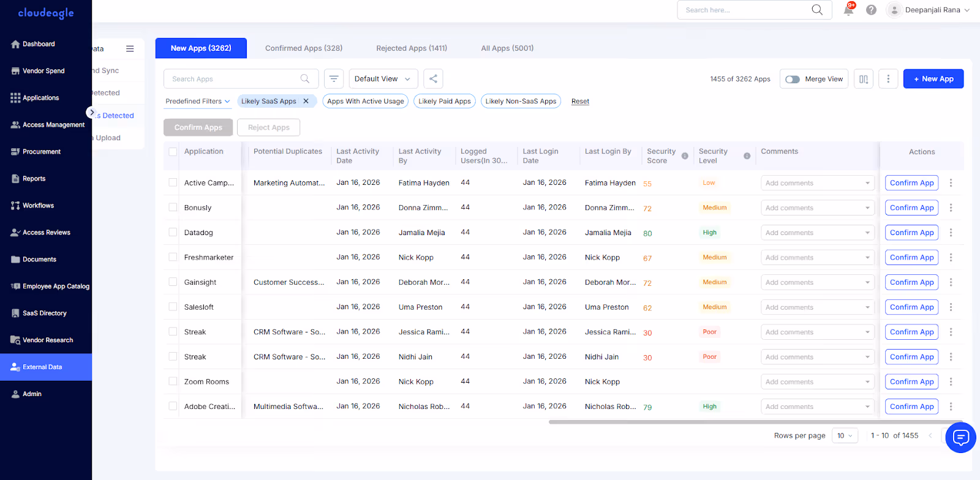Image resolution: width=980 pixels, height=480 pixels.
Task: Open Add comments dropdown for Adobe Creati...
Action: (x=817, y=407)
